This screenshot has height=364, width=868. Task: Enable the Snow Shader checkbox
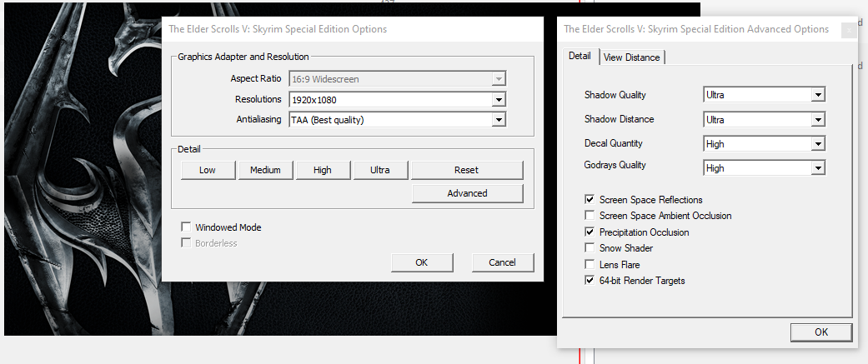coord(590,248)
